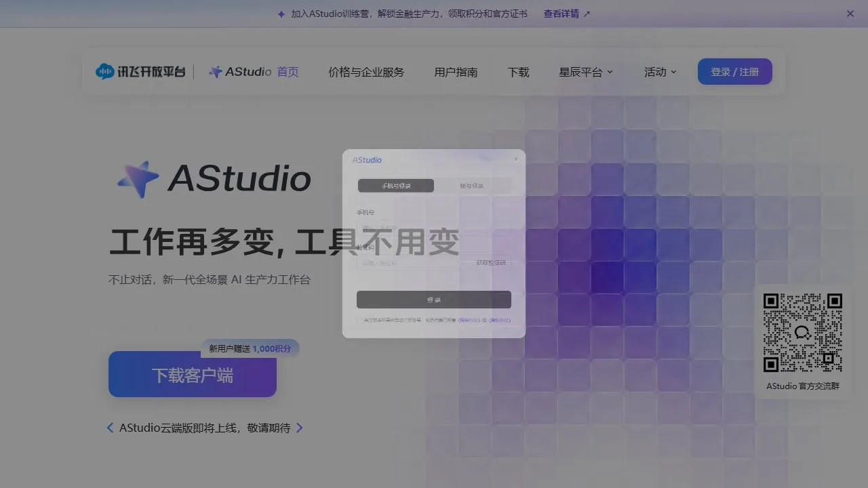Close the AStudio login dialog
868x488 pixels.
515,159
